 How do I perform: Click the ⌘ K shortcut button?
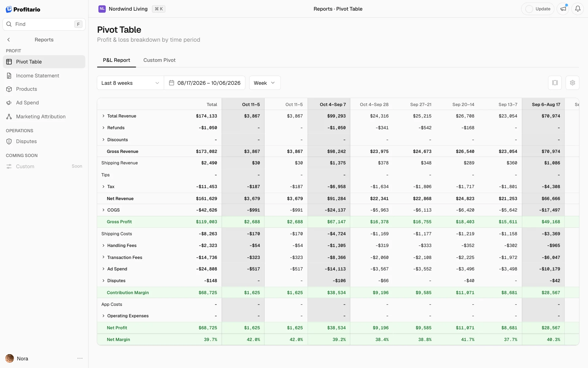(x=159, y=9)
